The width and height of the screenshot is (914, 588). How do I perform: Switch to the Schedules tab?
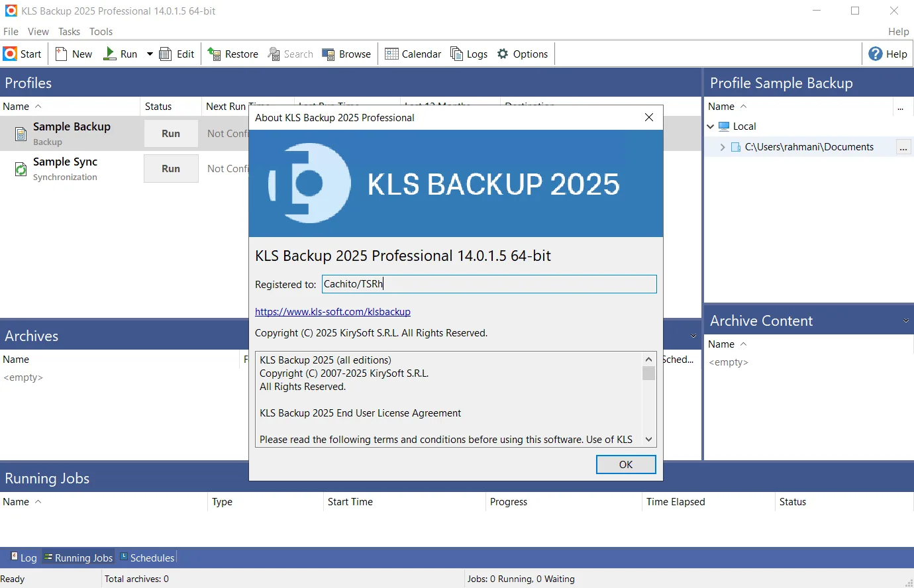coord(147,558)
